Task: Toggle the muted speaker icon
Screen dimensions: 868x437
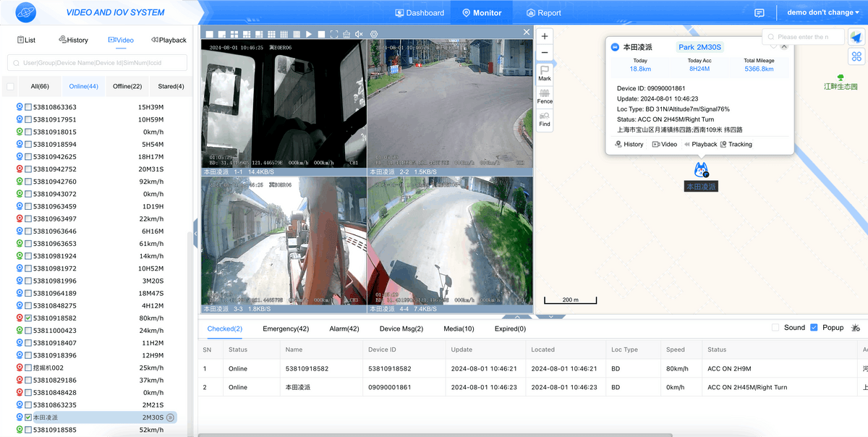Action: (x=359, y=34)
